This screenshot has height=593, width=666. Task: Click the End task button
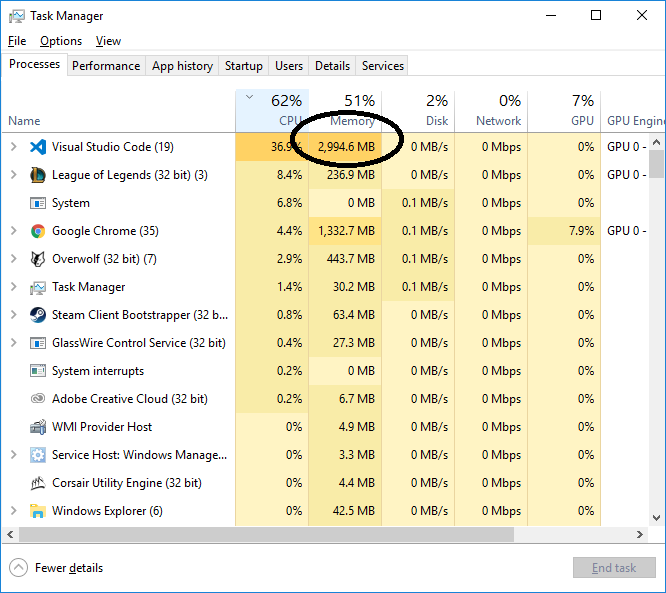[614, 568]
